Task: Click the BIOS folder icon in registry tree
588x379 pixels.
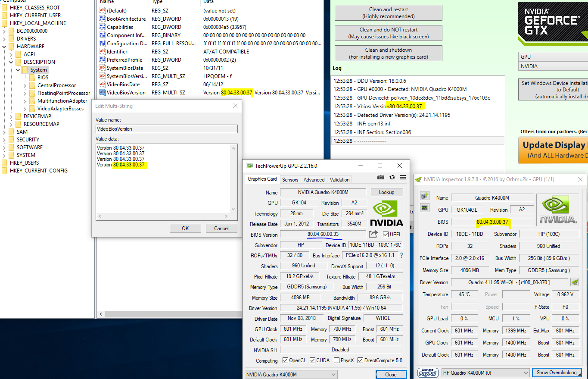Action: click(x=32, y=78)
